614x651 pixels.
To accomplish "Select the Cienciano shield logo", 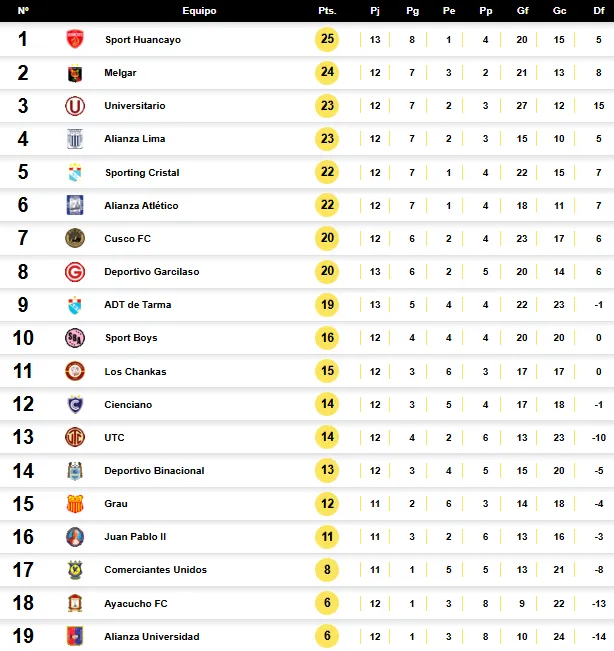I will (75, 404).
